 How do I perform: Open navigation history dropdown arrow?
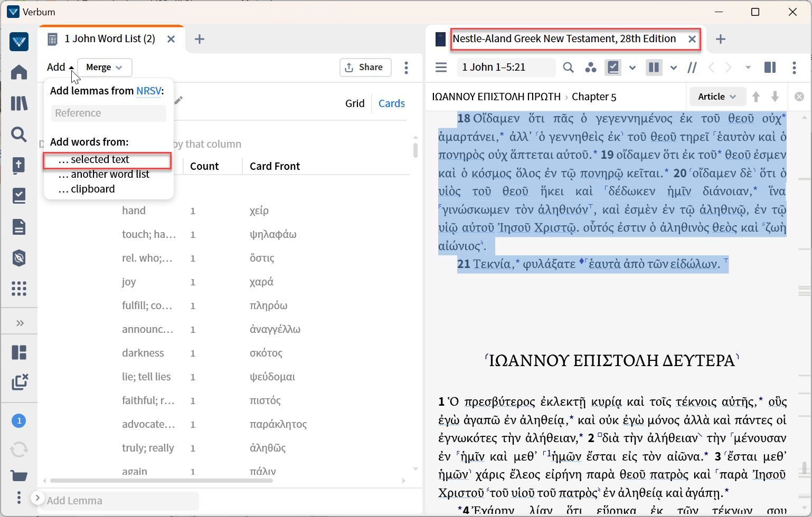pyautogui.click(x=748, y=68)
